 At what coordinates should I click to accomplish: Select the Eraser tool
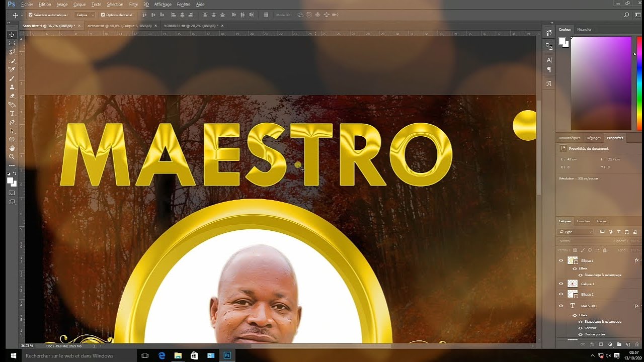click(x=12, y=96)
